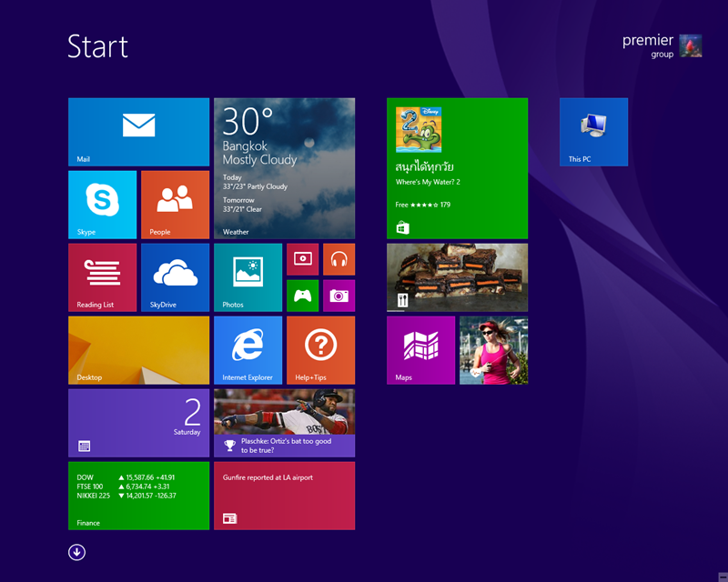728x582 pixels.
Task: Open the News tile about LA airport
Action: click(284, 496)
